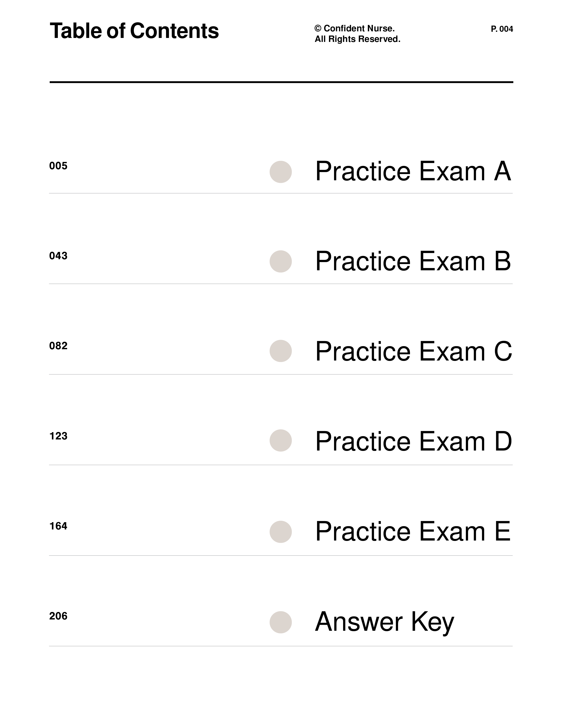Click page number 164
Image resolution: width=563 pixels, height=728 pixels.
(58, 526)
